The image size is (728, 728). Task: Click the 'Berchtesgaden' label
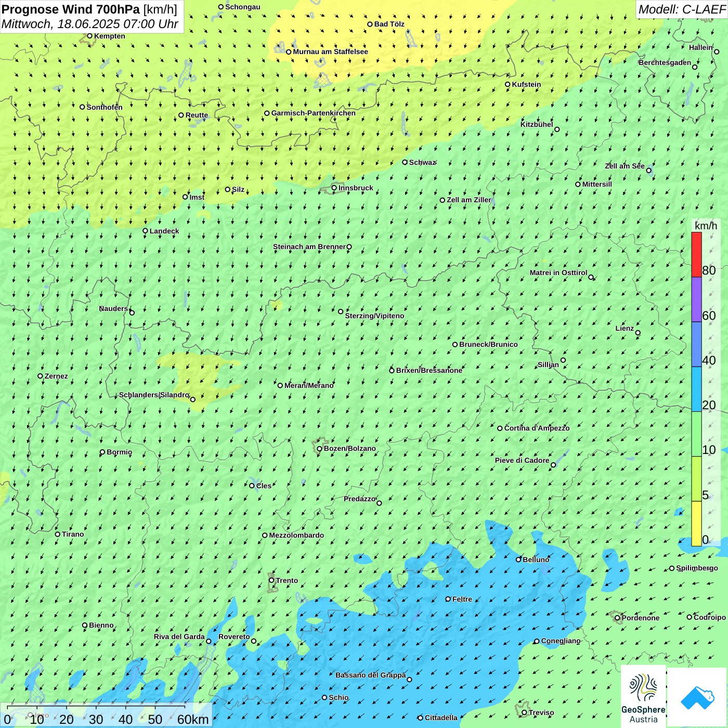pyautogui.click(x=665, y=62)
